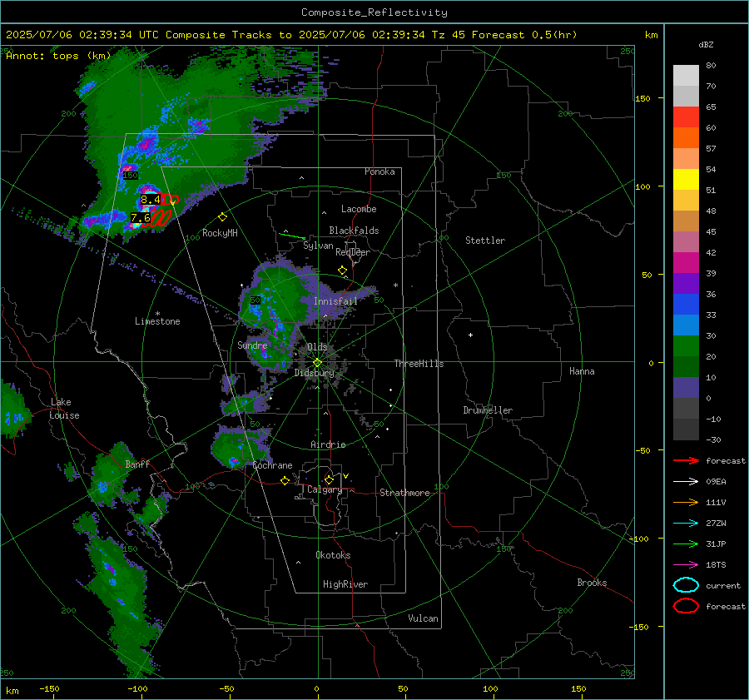Viewport: 749px width, 700px height.
Task: Click the magenta 18TS arrow legend icon
Action: [686, 565]
